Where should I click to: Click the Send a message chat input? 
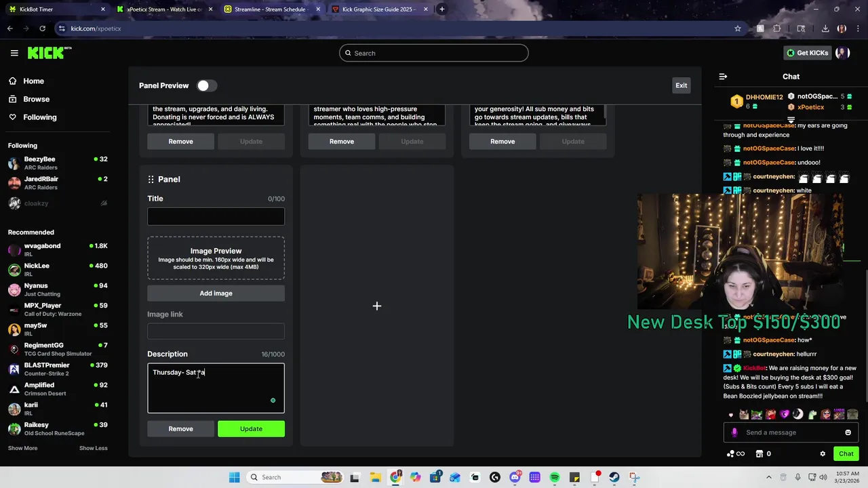(790, 432)
